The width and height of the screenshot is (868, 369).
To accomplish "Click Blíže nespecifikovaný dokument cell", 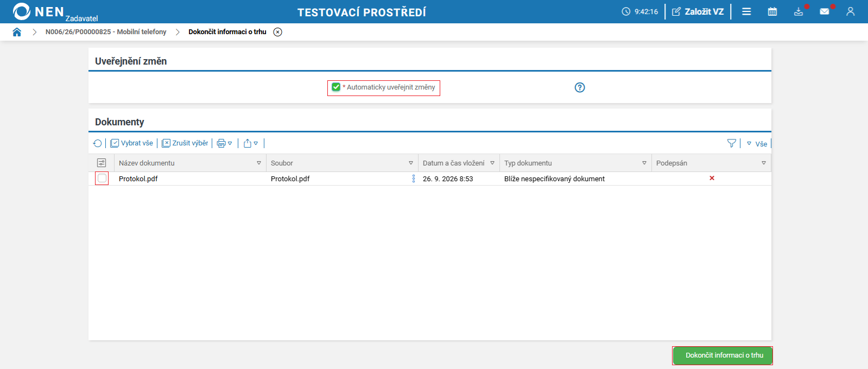I will (554, 179).
